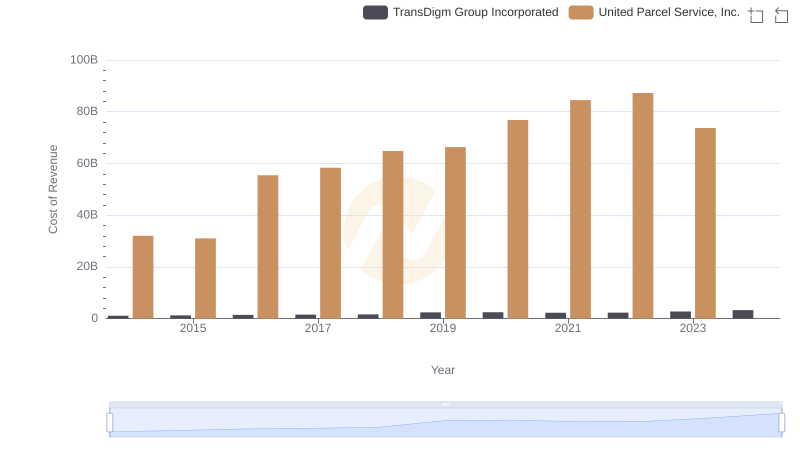This screenshot has width=800, height=461.
Task: Click the UPS bar for 2015
Action: (205, 278)
